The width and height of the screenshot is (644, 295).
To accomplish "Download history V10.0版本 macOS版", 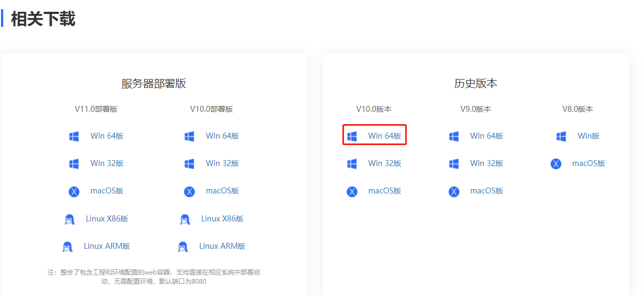I will (x=384, y=191).
